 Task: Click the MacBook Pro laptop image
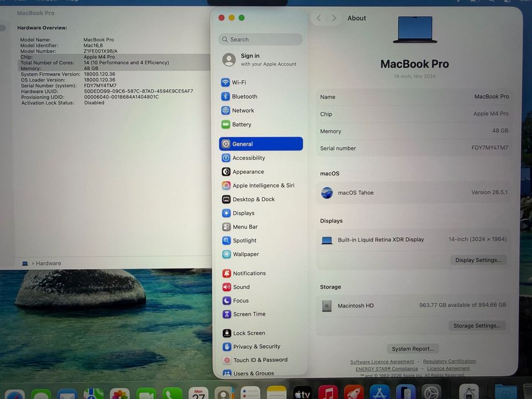pyautogui.click(x=415, y=30)
